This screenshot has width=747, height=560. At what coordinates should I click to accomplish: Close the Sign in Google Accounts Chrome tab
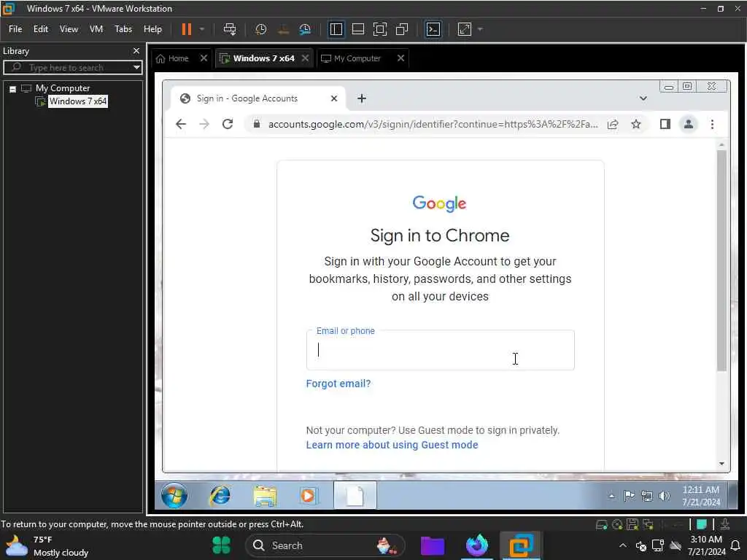coord(334,98)
